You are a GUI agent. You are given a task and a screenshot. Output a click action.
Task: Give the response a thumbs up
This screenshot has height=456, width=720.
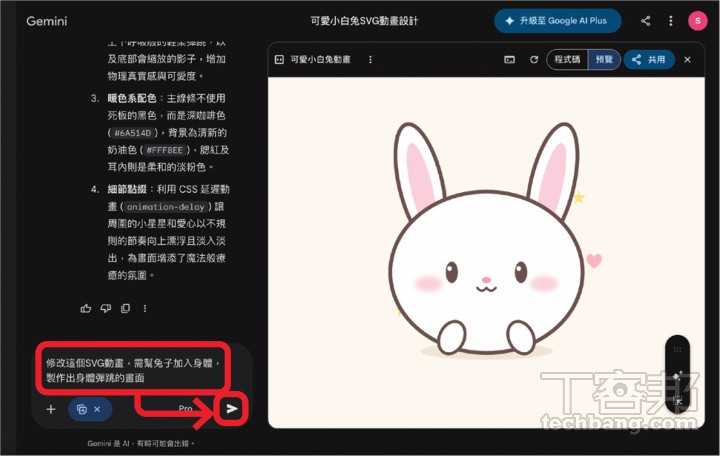[86, 309]
